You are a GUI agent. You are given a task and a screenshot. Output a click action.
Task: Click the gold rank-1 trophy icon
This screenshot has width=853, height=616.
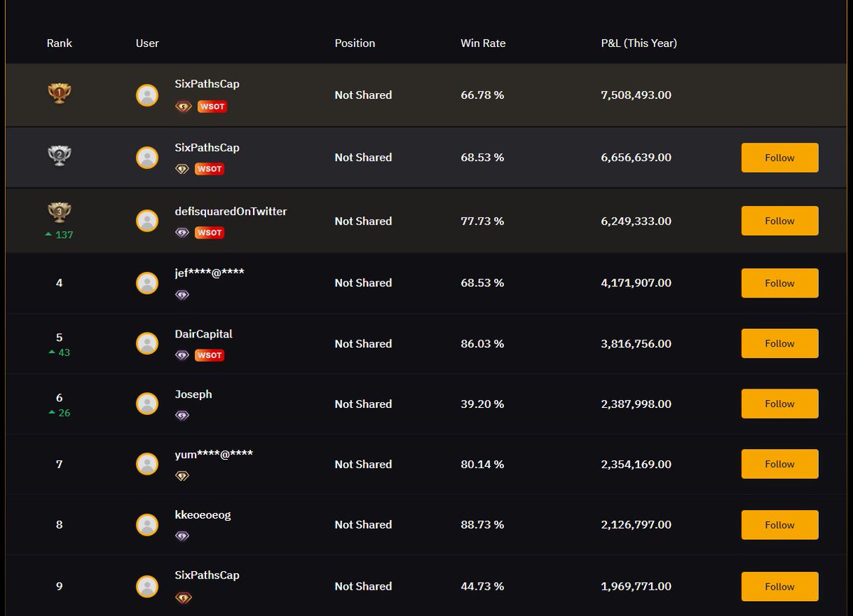pyautogui.click(x=59, y=92)
